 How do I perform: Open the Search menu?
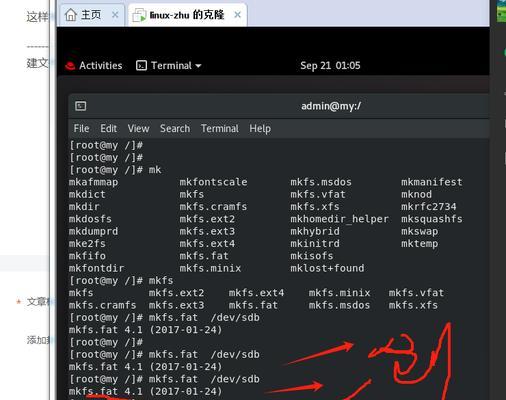click(175, 128)
